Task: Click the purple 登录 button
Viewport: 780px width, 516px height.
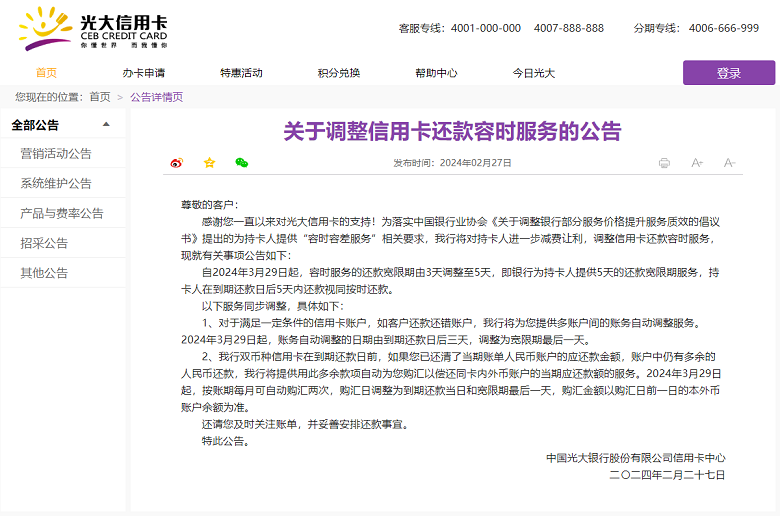Action: 729,73
